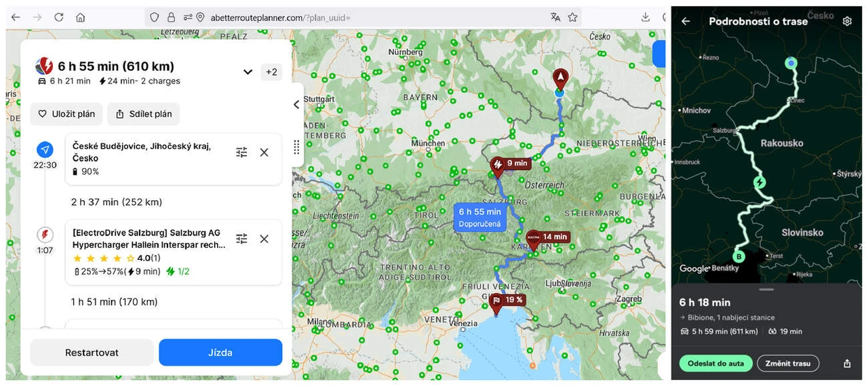This screenshot has height=386, width=868.
Task: Open settings for Salzburg Hypercharger stop
Action: [241, 239]
